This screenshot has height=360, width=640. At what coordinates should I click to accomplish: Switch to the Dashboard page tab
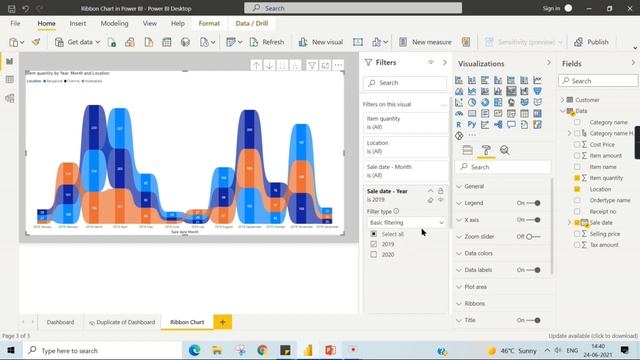tap(60, 322)
